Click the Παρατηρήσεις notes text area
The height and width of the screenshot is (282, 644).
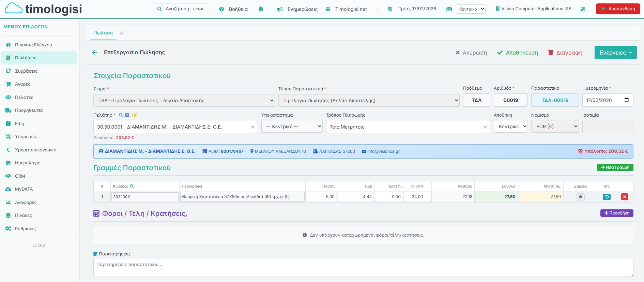click(363, 268)
